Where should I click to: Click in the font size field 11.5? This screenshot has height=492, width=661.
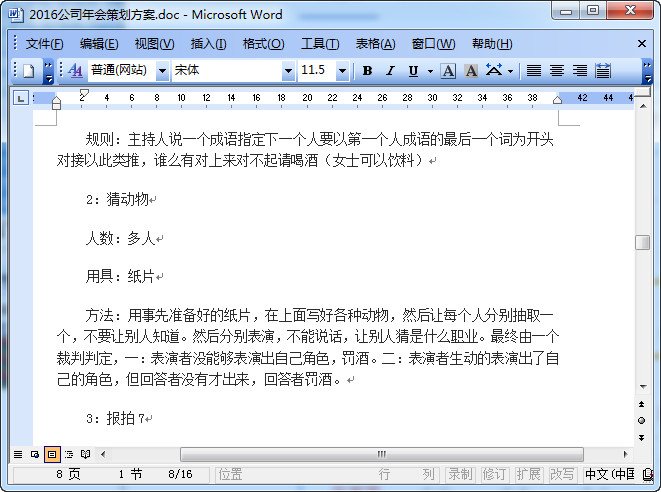click(x=317, y=70)
